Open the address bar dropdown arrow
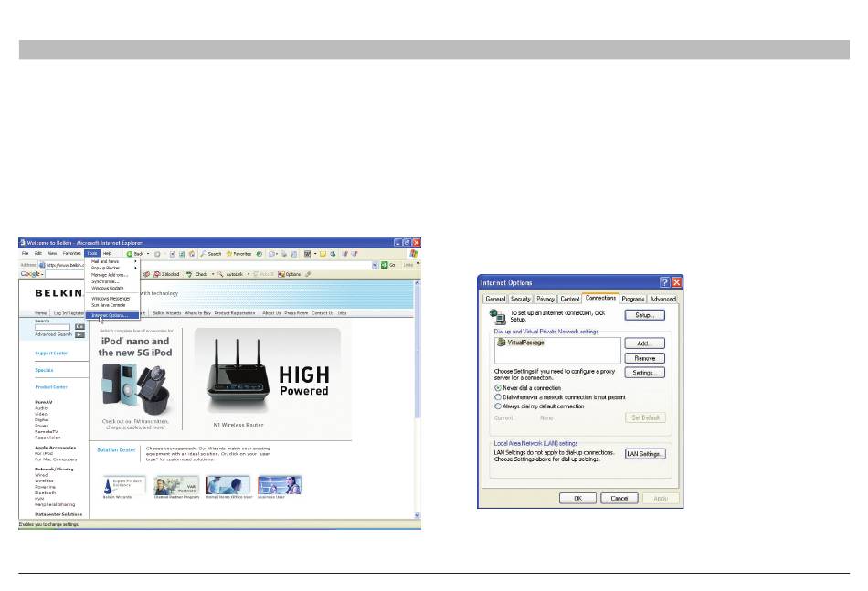This screenshot has height=591, width=868. tap(375, 265)
